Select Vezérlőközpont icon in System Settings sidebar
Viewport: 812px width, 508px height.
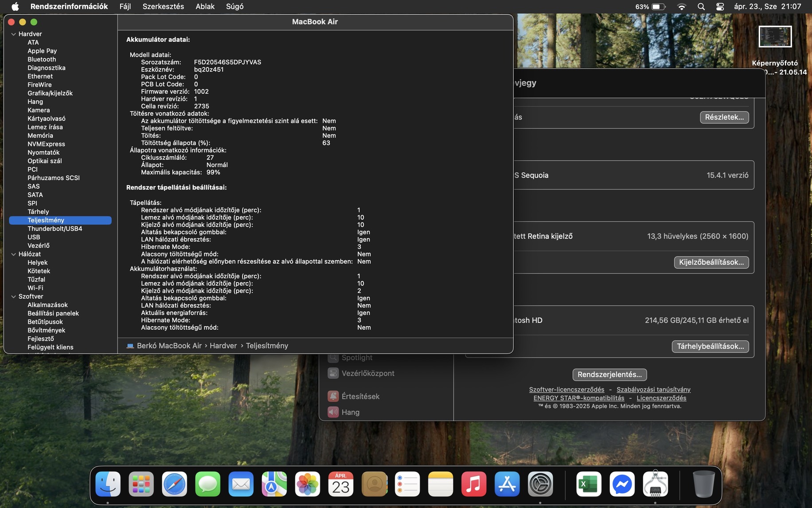point(333,373)
